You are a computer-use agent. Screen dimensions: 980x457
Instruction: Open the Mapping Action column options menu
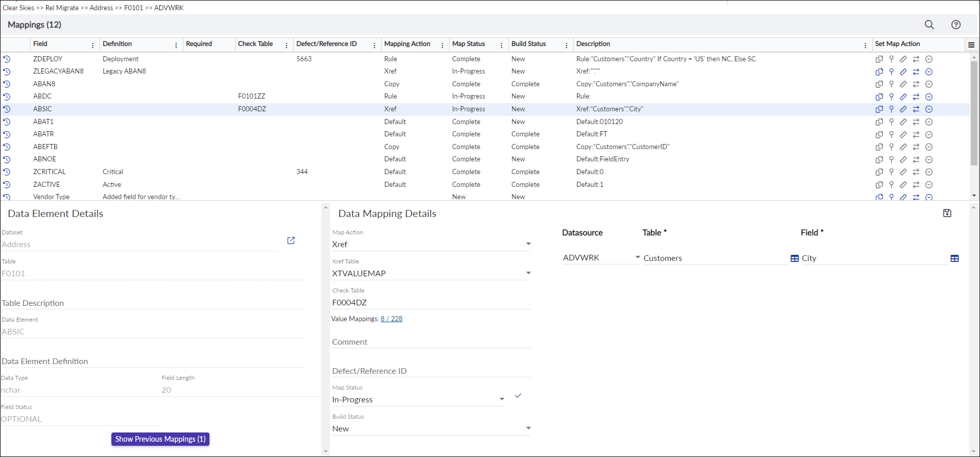442,45
